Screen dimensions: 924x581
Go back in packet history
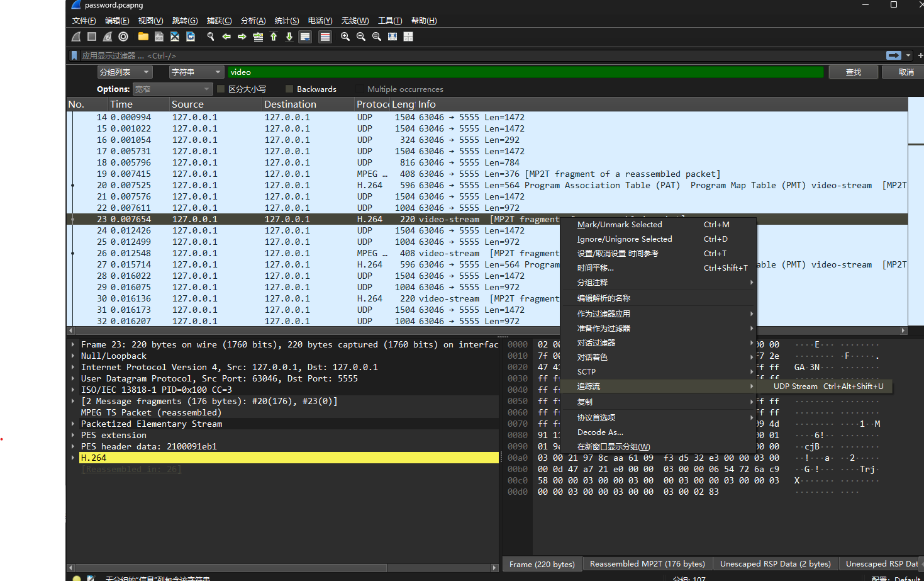pos(226,37)
